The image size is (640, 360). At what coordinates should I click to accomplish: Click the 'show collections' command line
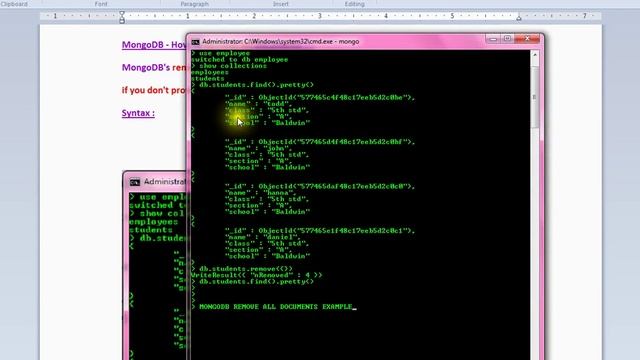coord(229,66)
